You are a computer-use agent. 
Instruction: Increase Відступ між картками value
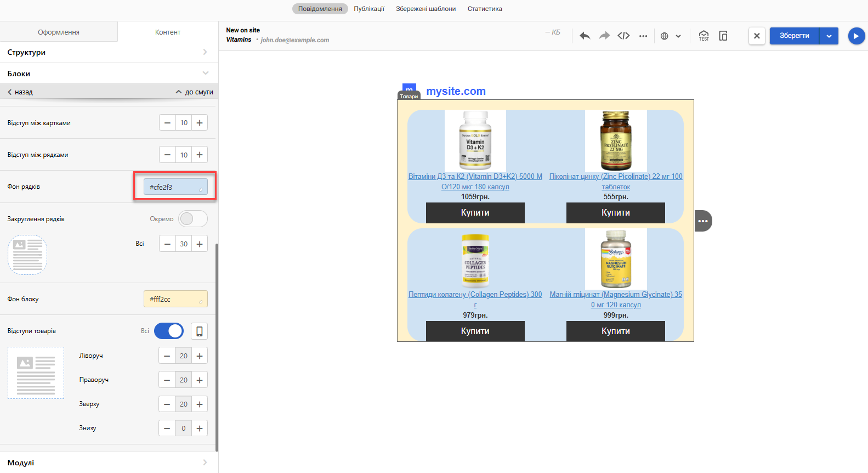coord(200,123)
